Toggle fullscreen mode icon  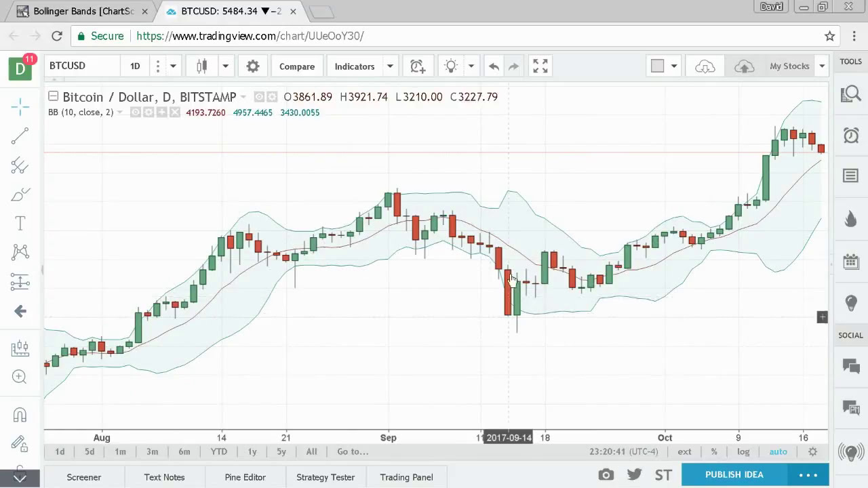(x=540, y=66)
